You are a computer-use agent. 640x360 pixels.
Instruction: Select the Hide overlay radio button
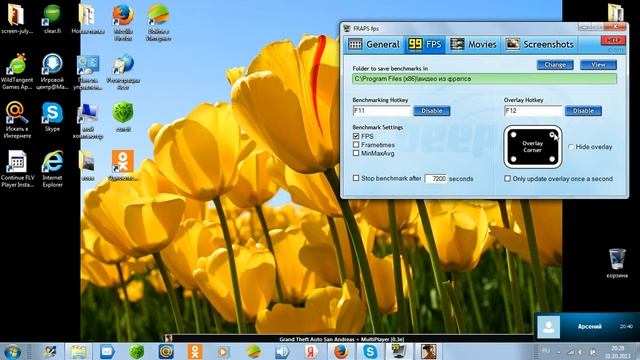coord(571,147)
